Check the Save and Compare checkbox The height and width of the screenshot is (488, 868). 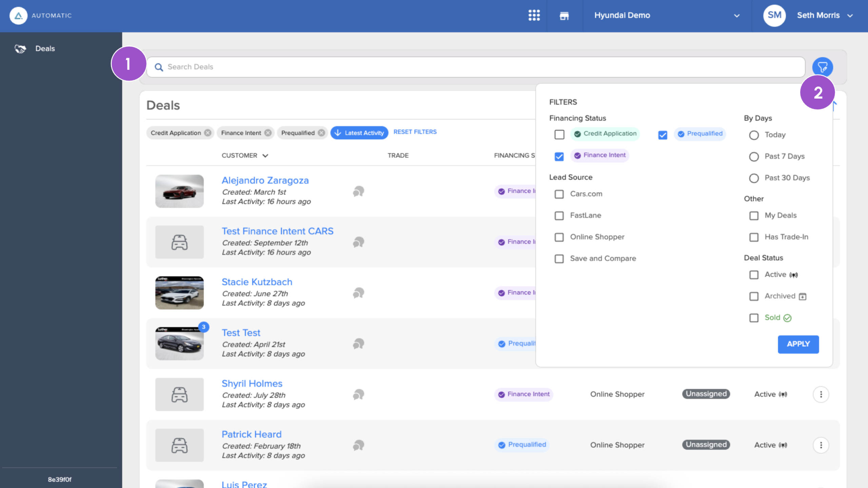point(559,259)
